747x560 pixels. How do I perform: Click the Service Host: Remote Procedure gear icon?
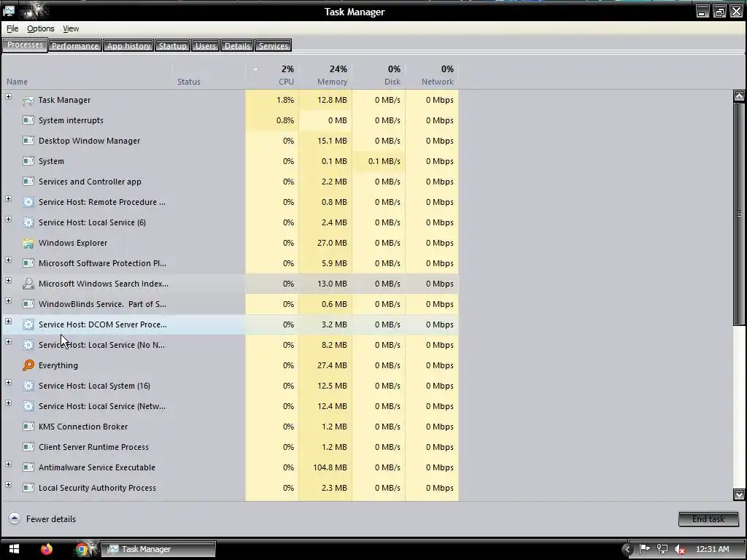click(x=28, y=203)
